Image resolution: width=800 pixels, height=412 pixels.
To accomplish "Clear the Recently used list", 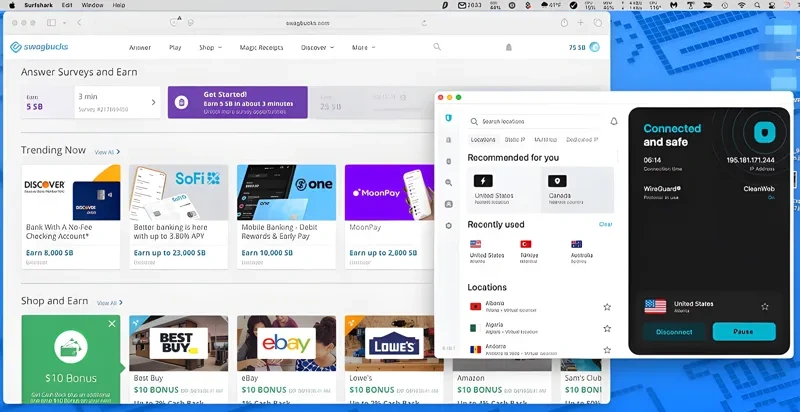I will pyautogui.click(x=606, y=224).
